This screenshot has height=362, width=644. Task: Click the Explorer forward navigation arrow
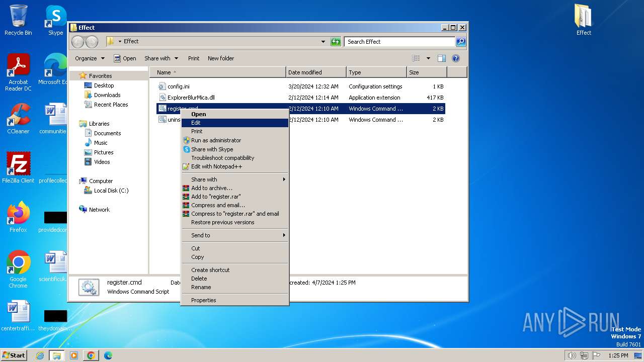click(92, 42)
